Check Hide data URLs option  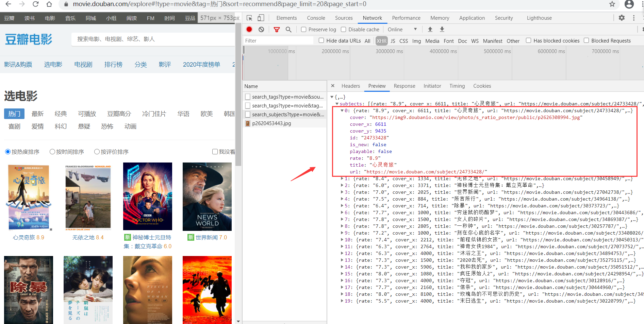click(321, 40)
